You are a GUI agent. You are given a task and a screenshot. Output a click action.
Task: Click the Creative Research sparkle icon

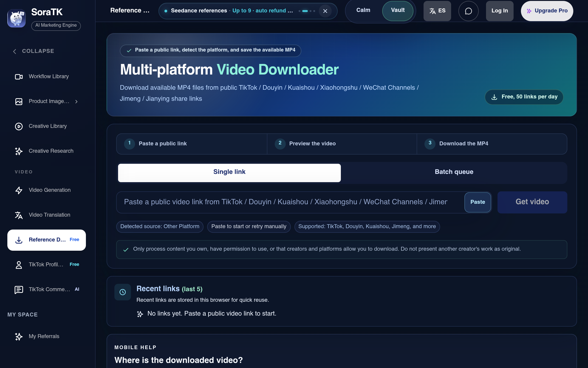click(19, 151)
